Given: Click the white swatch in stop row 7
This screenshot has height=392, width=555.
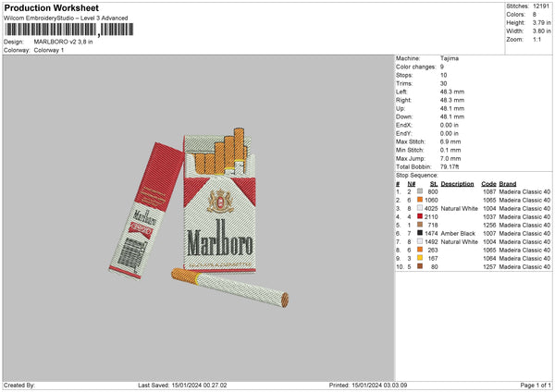Looking at the screenshot, I should [420, 241].
